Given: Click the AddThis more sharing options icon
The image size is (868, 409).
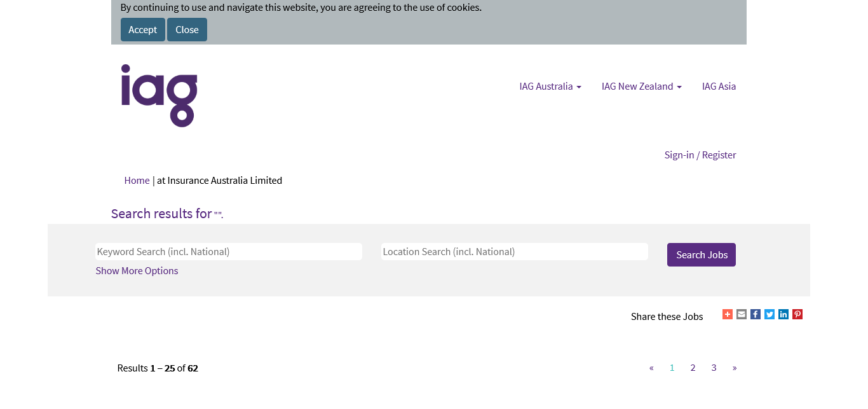Looking at the screenshot, I should 728,314.
